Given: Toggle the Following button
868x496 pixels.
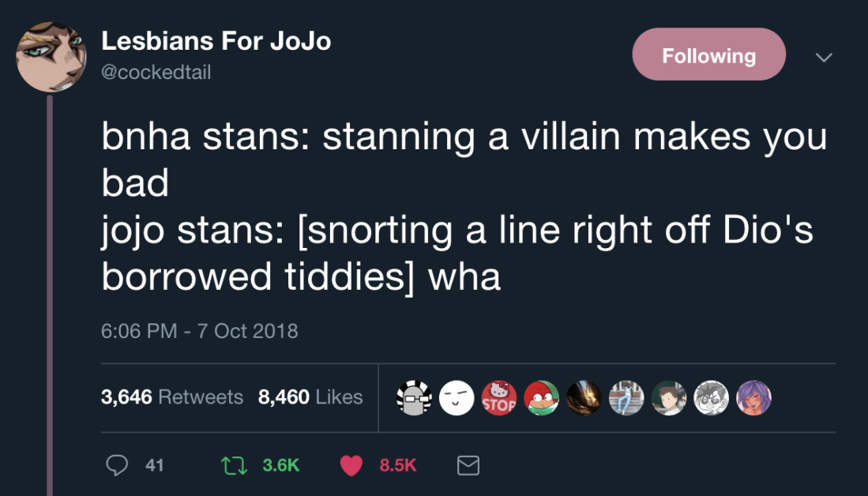Looking at the screenshot, I should [x=708, y=56].
